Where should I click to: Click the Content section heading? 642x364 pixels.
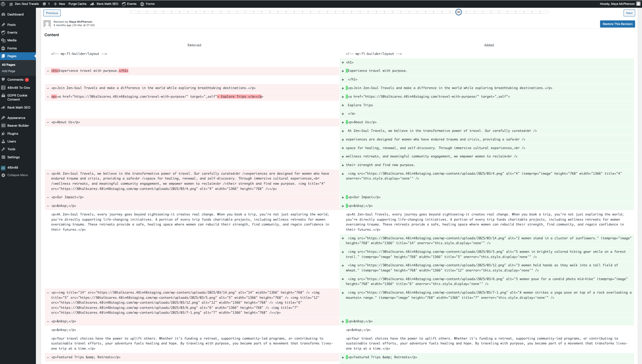click(x=52, y=35)
